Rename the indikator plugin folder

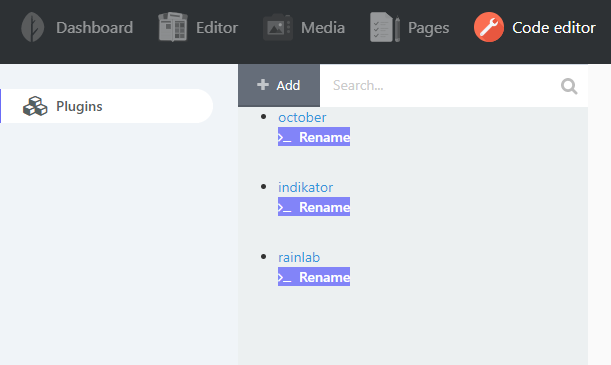pos(314,207)
